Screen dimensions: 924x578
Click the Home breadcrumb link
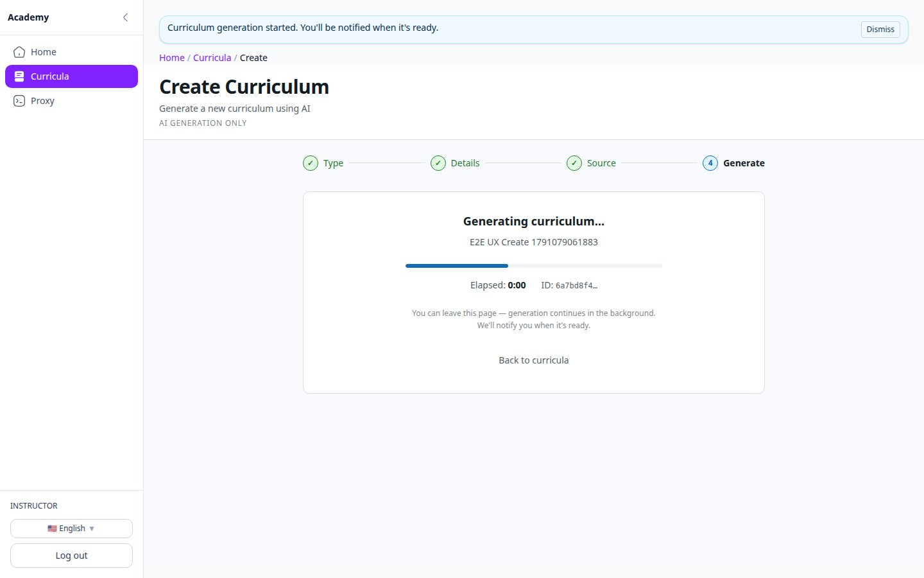(172, 58)
